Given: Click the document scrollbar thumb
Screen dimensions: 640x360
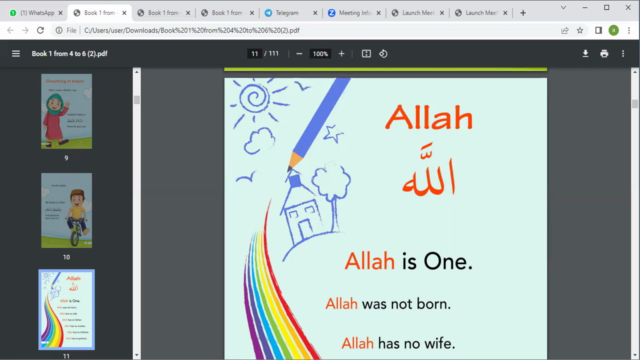Looking at the screenshot, I should pyautogui.click(x=635, y=103).
